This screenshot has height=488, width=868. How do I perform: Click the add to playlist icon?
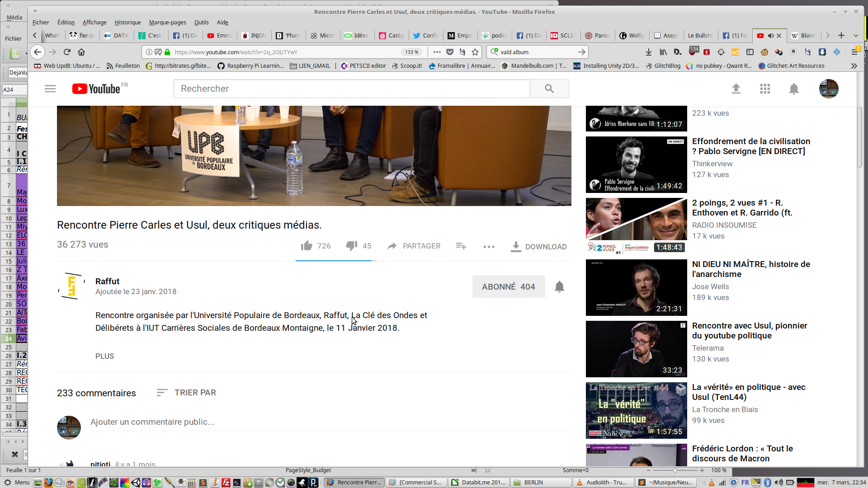point(461,246)
